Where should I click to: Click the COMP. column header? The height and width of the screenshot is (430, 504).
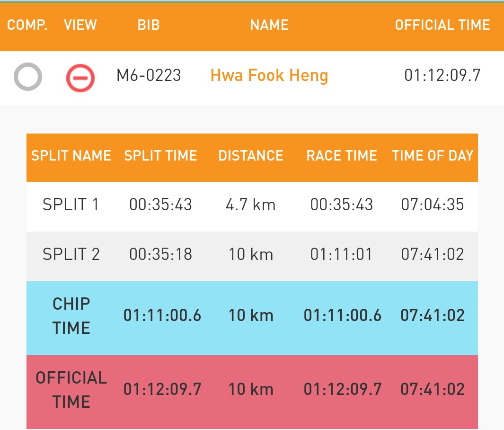point(27,25)
